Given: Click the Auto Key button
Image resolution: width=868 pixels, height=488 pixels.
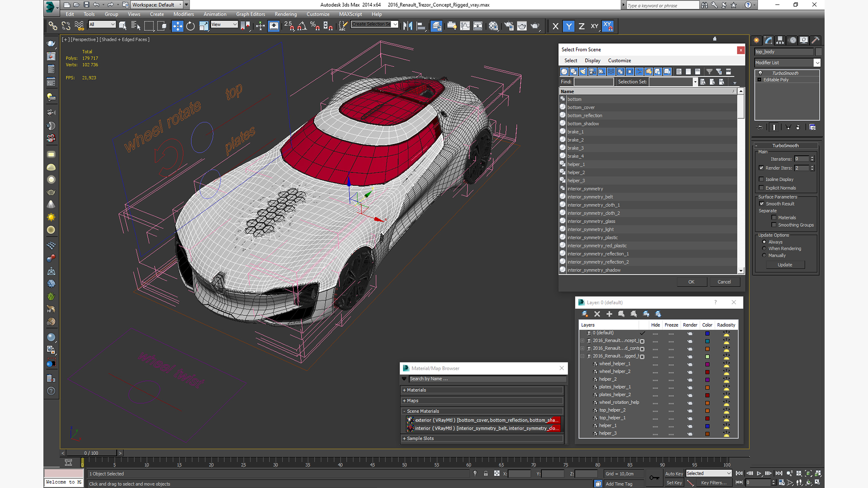Looking at the screenshot, I should [674, 474].
